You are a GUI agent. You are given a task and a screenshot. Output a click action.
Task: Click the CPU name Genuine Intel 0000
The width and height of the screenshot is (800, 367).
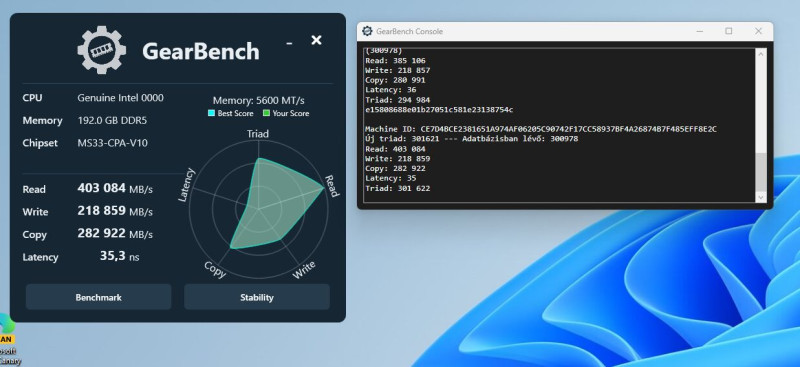pos(120,97)
